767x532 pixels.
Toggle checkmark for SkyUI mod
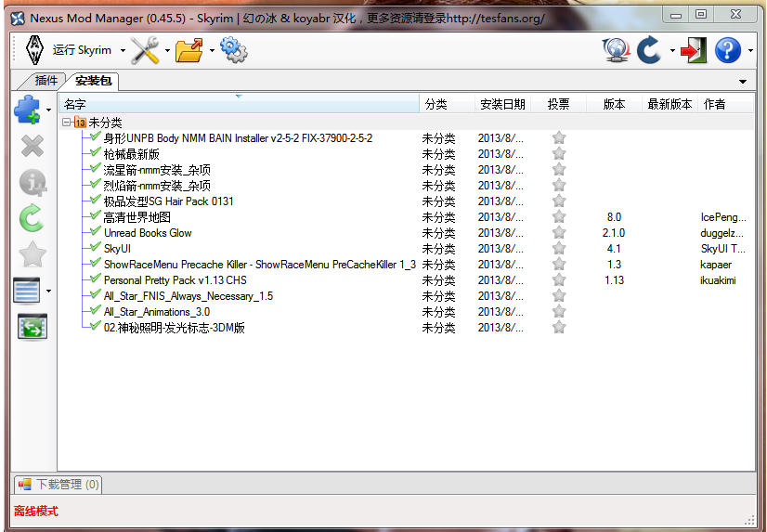[96, 247]
